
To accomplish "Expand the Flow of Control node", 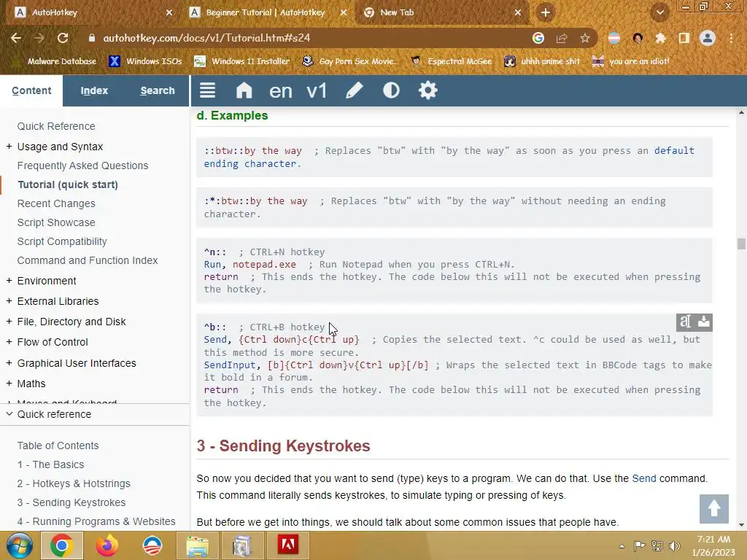I will (x=9, y=343).
